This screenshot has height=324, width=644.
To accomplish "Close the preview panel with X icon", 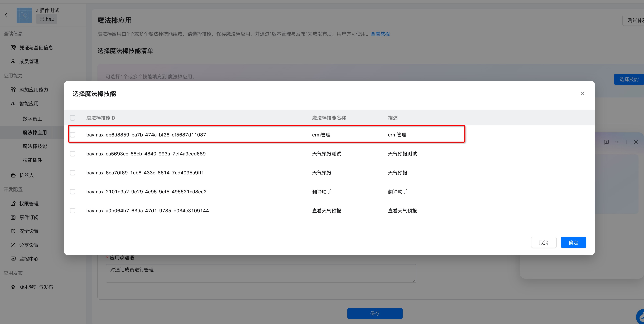I will pyautogui.click(x=636, y=142).
